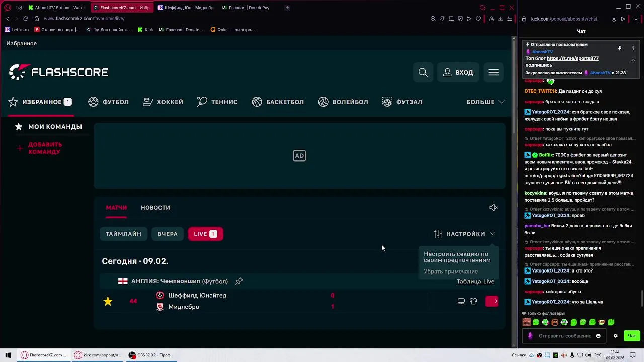Open the Таблица Live link
This screenshot has height=362, width=644.
pyautogui.click(x=475, y=281)
